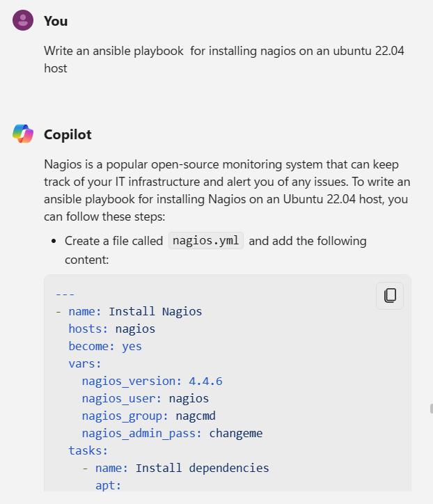Screen dimensions: 433x504
Task: Click the user prompt message text
Action: (x=223, y=59)
